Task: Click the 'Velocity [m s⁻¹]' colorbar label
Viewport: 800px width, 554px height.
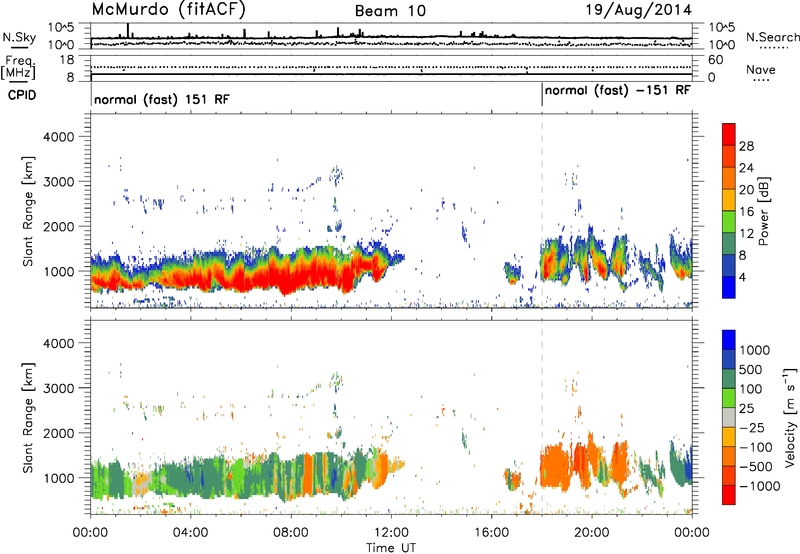Action: tap(790, 417)
